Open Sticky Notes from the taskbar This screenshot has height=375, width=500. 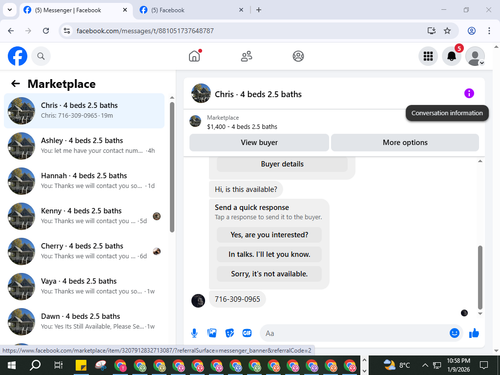[x=81, y=365]
